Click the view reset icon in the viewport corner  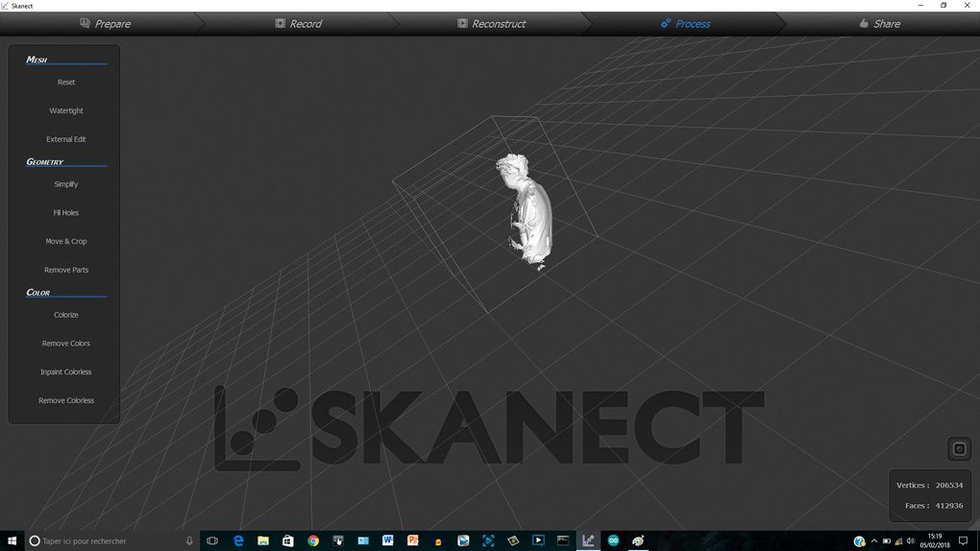(x=958, y=449)
